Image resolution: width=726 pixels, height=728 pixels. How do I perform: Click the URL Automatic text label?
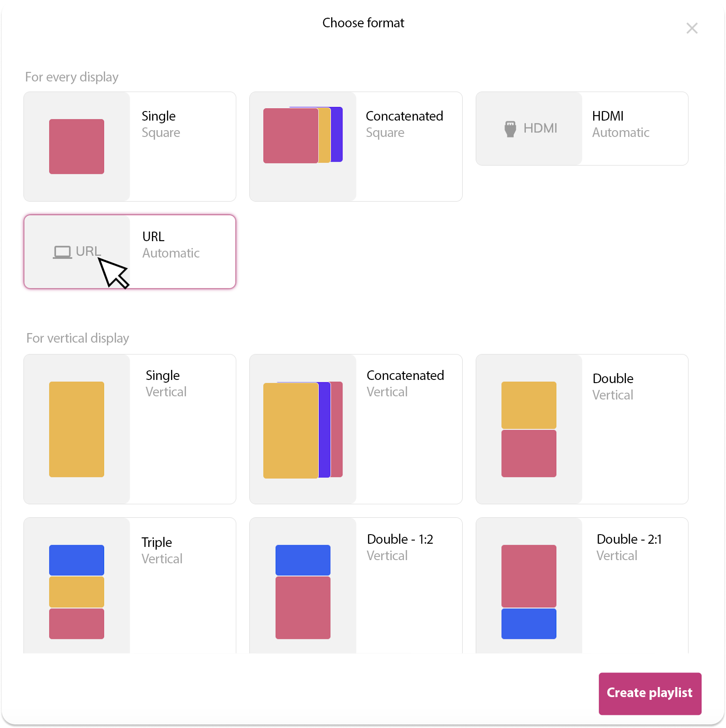tap(171, 245)
